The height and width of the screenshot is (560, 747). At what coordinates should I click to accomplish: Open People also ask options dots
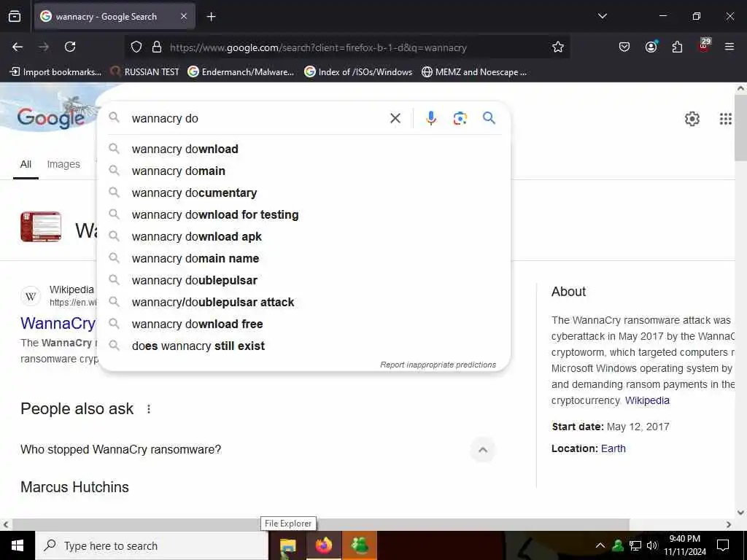pos(149,409)
